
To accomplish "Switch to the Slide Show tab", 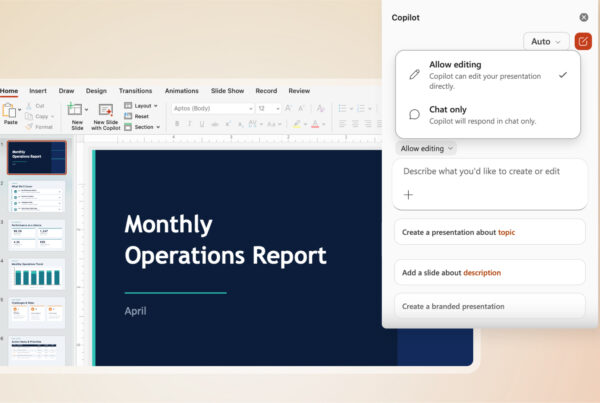I will point(227,91).
